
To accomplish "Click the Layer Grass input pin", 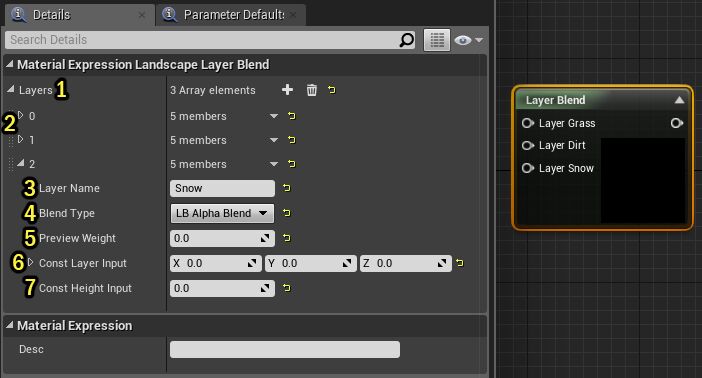I will point(528,123).
